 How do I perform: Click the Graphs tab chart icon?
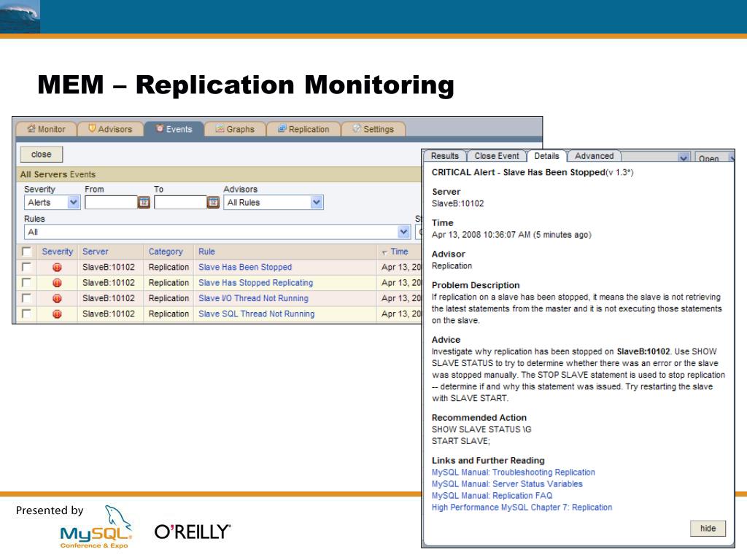point(220,128)
